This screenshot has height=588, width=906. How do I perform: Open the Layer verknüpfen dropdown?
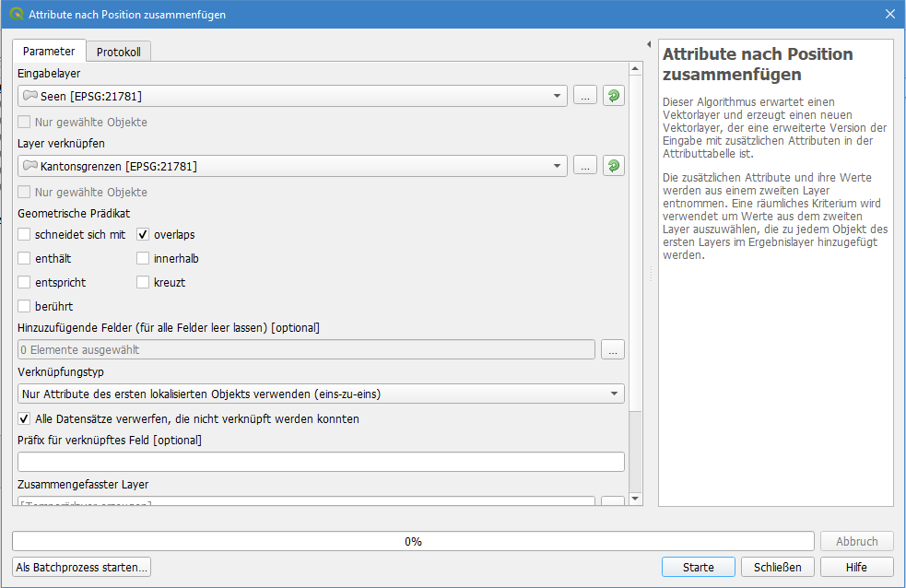558,166
